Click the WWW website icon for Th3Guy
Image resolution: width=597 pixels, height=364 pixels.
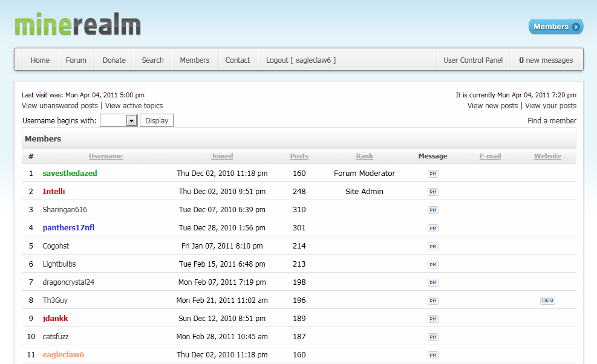[x=547, y=301]
